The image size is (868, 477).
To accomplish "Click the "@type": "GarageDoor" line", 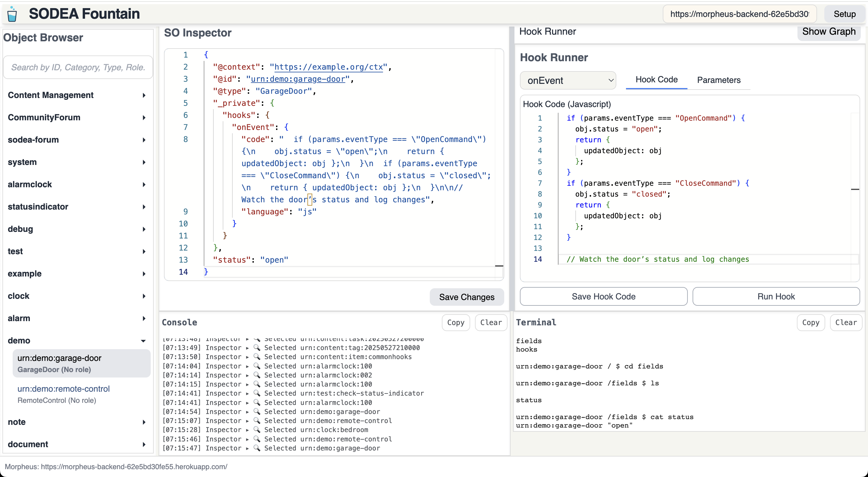I will click(264, 91).
